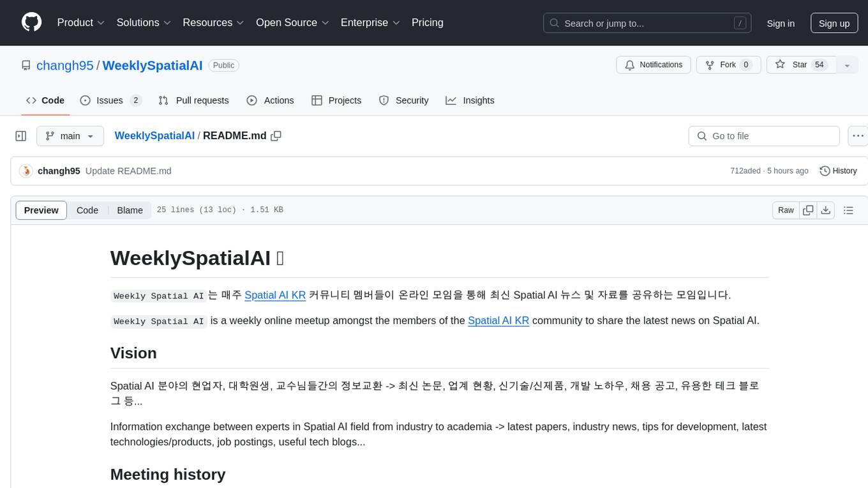Open the README outline list
868x488 pixels.
point(848,210)
